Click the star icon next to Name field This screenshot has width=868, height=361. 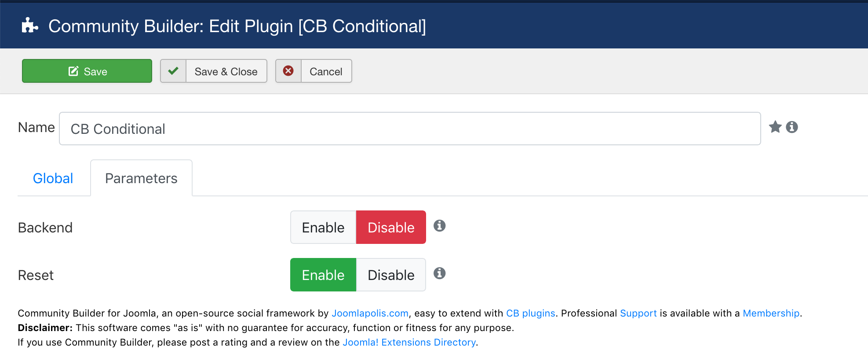click(775, 127)
